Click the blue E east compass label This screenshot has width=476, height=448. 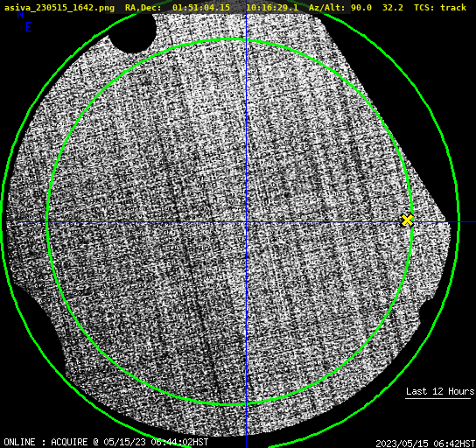[x=29, y=27]
